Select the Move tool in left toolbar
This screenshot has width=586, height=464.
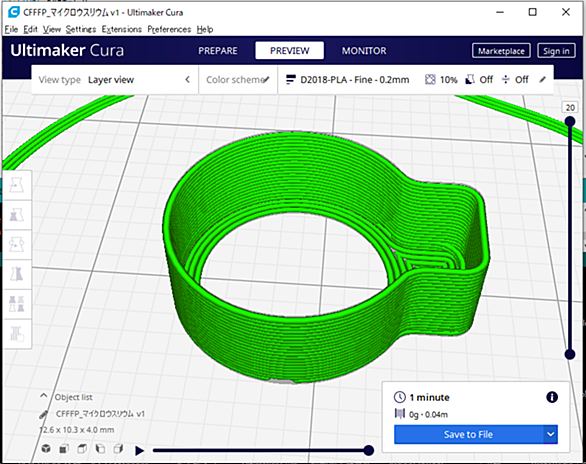click(x=16, y=186)
